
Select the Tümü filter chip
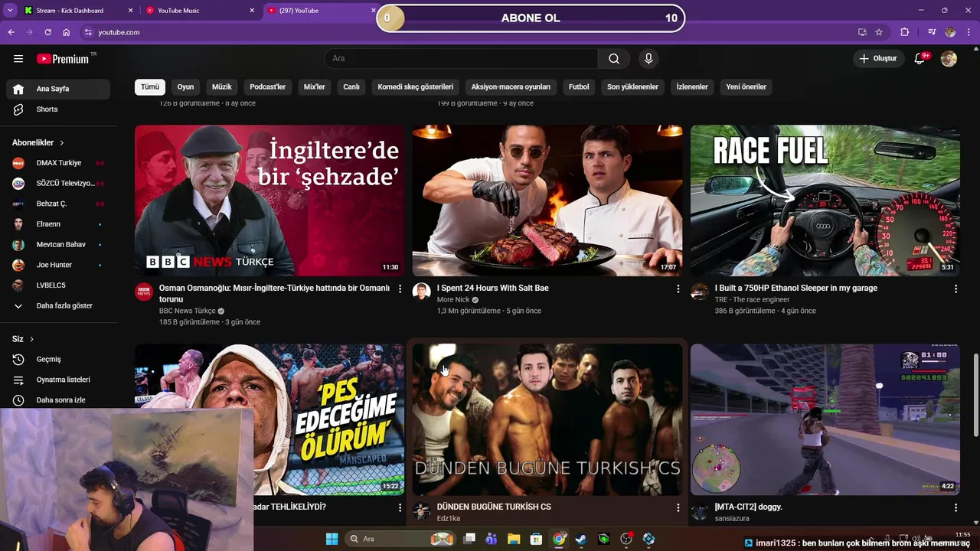[150, 87]
